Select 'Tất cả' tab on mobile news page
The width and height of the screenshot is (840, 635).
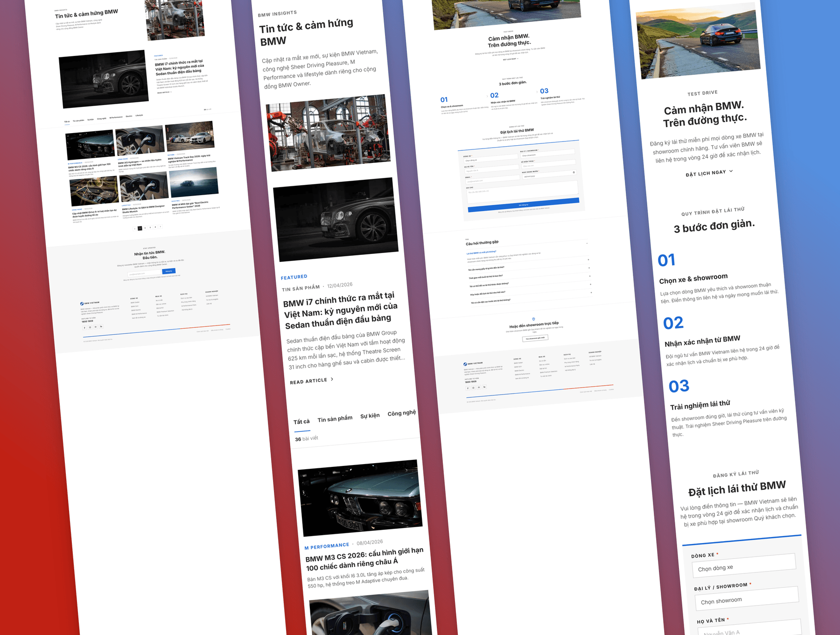(301, 422)
